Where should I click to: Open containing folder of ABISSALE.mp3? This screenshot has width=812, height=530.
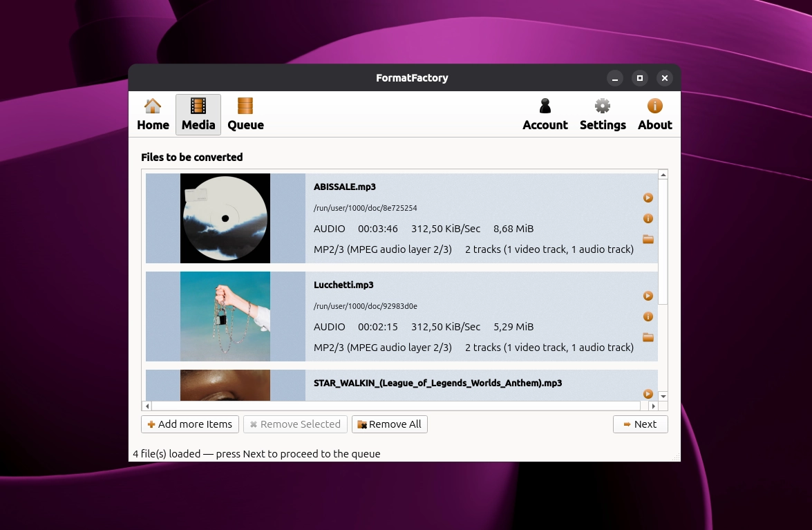pyautogui.click(x=648, y=239)
